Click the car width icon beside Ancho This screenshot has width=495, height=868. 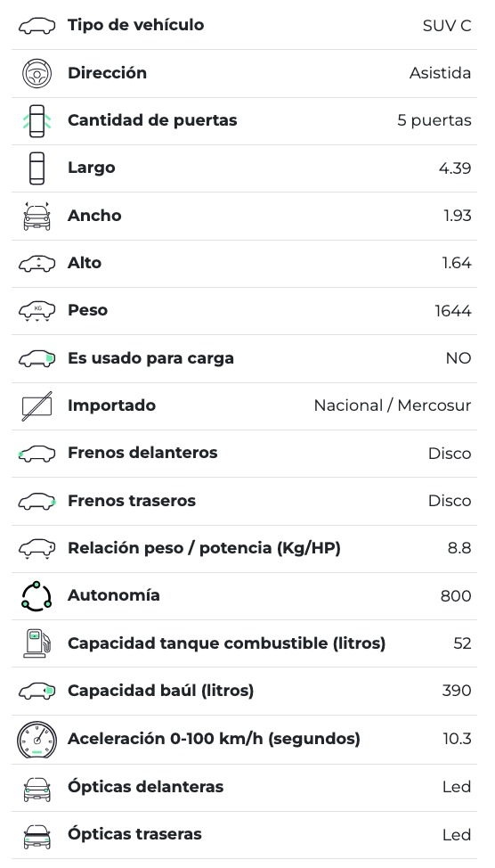(x=37, y=217)
